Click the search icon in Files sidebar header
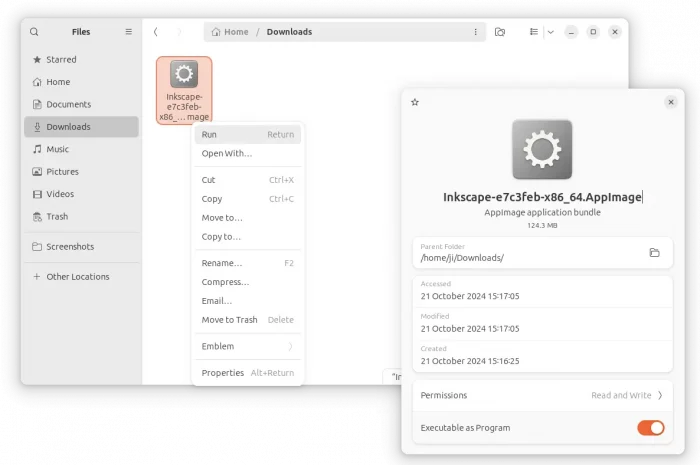Screen dimensions: 700x465 [x=34, y=32]
